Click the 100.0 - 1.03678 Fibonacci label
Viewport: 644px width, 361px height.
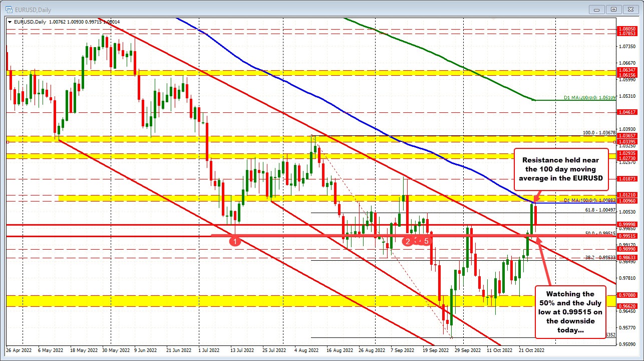pyautogui.click(x=599, y=133)
